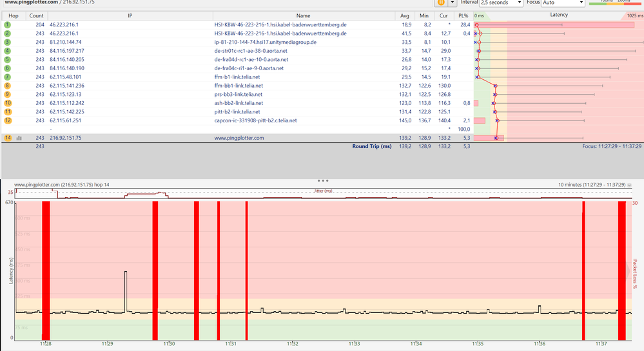Select the orange hop 12 circle
644x351 pixels.
[x=7, y=120]
